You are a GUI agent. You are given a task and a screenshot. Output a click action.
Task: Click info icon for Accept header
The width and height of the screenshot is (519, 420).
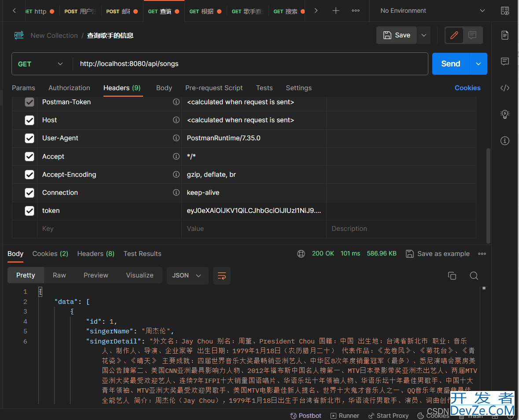[177, 156]
